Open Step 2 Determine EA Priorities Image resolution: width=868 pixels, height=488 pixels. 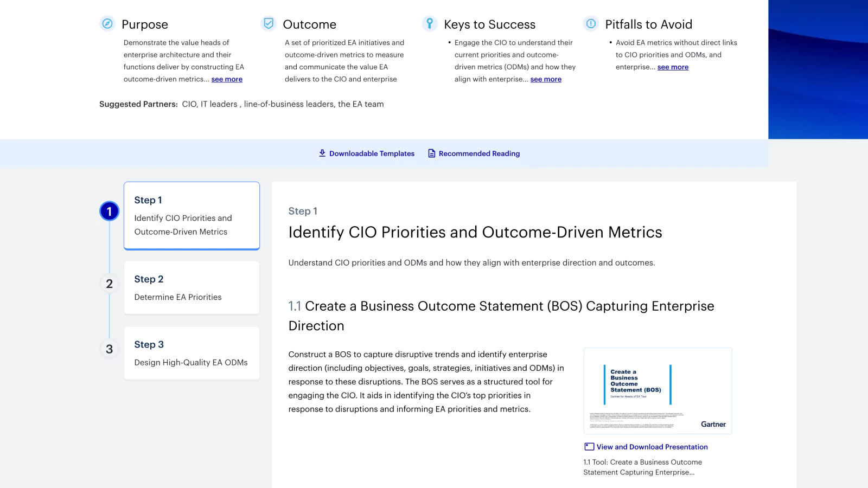[192, 287]
